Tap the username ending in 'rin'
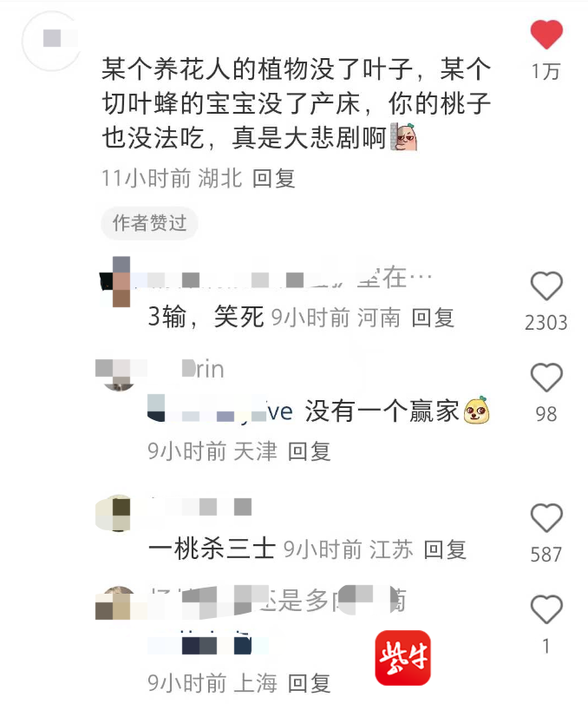Image resolution: width=588 pixels, height=710 pixels. (203, 370)
